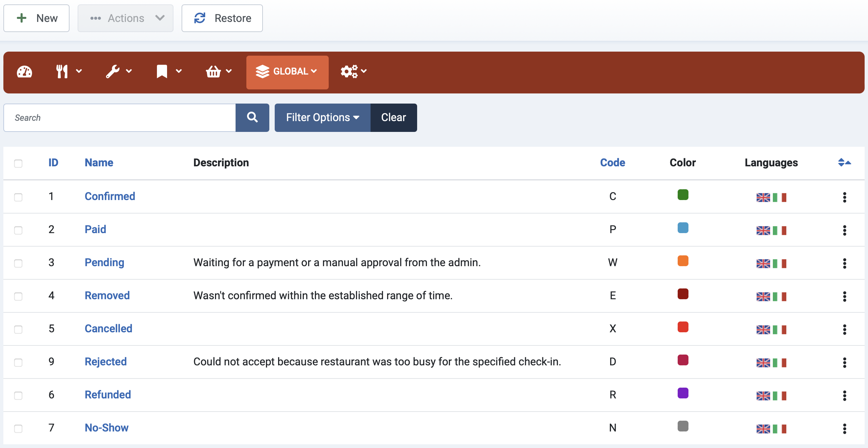Click the shopping basket icon menu
868x448 pixels.
click(x=219, y=72)
